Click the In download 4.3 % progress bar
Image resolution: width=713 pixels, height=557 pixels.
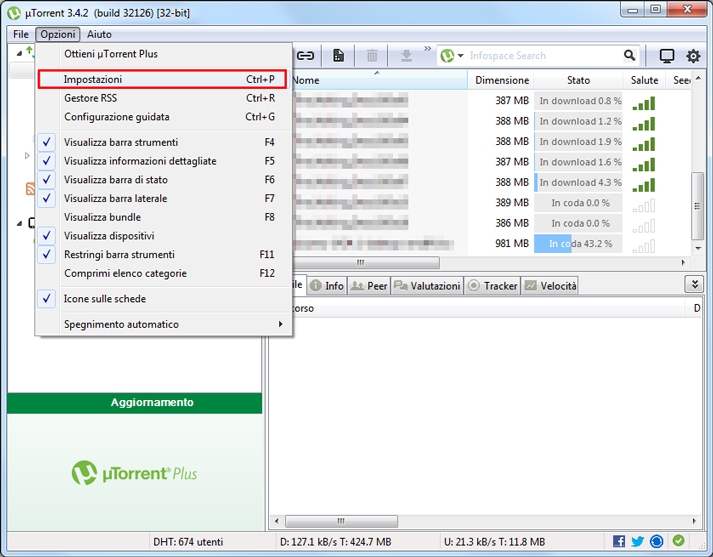[x=578, y=182]
